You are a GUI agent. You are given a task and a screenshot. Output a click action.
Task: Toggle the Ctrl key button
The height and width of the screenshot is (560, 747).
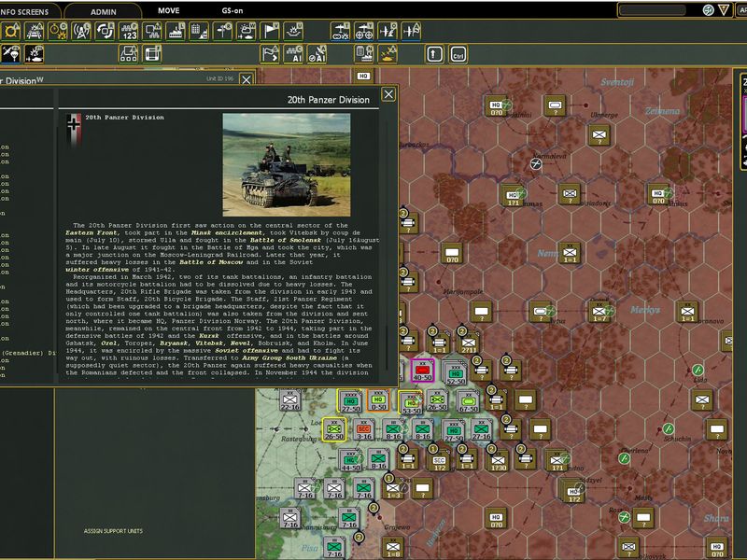[x=458, y=54]
